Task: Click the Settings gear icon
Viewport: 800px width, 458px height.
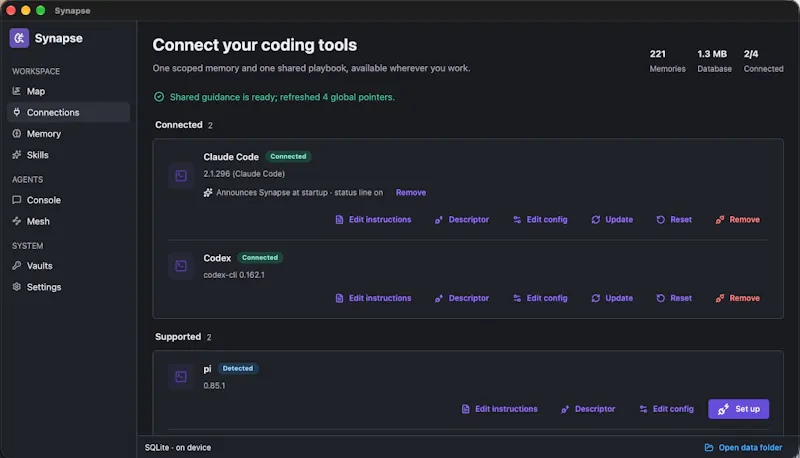Action: [16, 287]
